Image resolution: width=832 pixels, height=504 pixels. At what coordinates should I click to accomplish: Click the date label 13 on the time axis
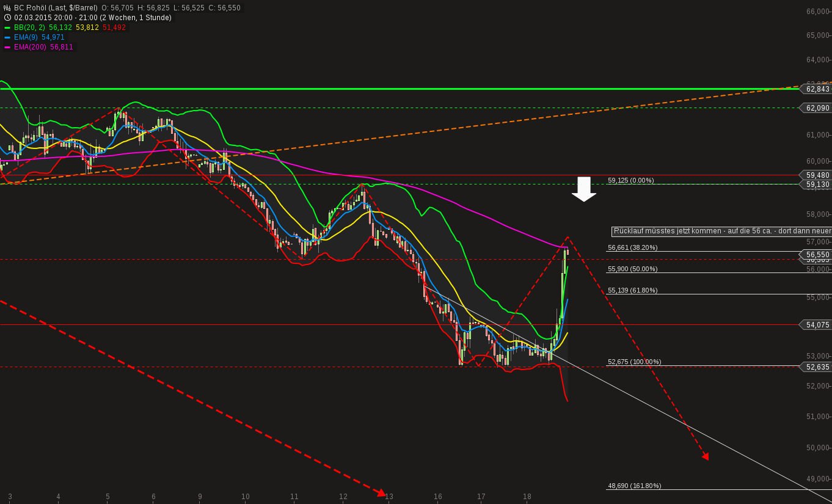pos(389,497)
